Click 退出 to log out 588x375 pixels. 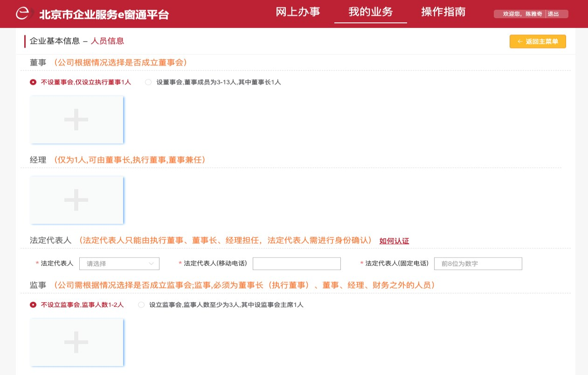coord(553,14)
